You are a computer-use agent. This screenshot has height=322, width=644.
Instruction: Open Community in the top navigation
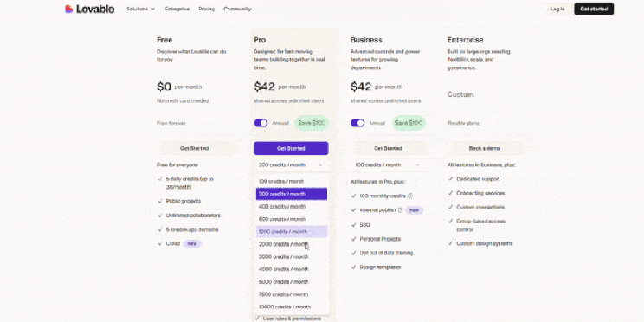237,9
